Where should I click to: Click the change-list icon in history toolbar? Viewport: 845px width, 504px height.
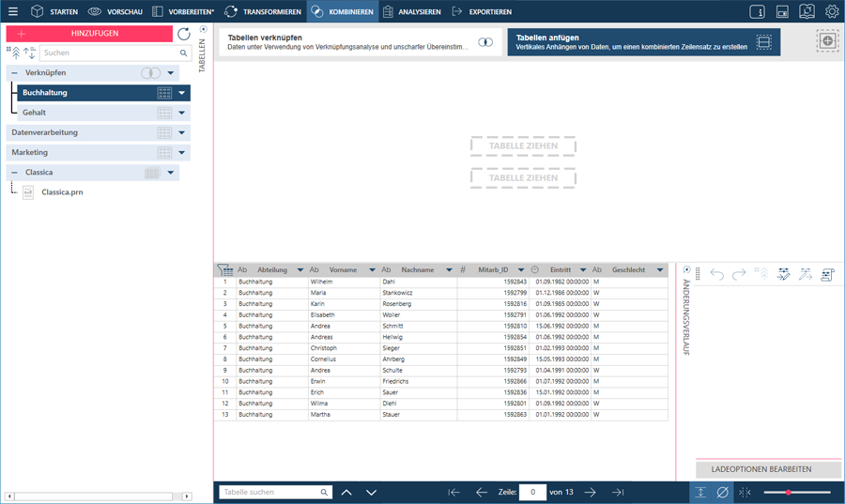coord(827,274)
